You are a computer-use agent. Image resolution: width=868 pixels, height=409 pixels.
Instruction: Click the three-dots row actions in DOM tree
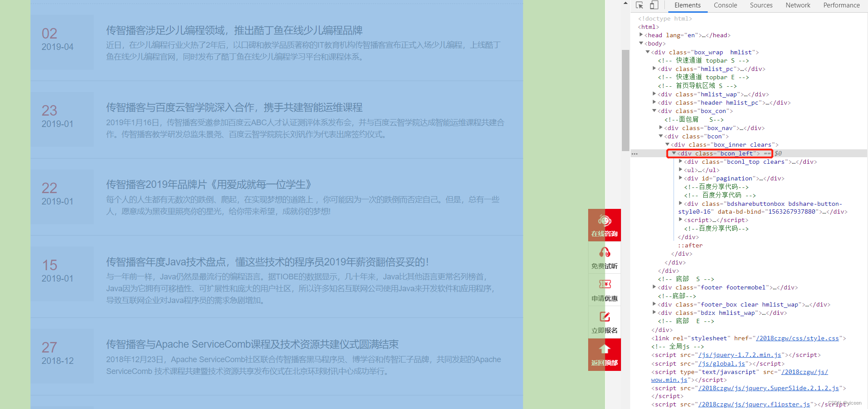tap(635, 154)
